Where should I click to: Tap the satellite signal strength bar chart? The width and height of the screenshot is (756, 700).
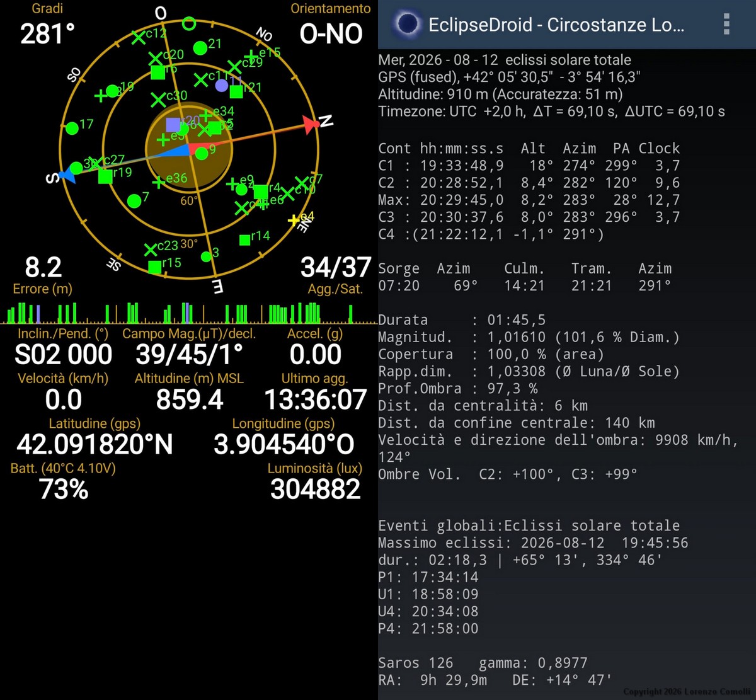pyautogui.click(x=189, y=313)
